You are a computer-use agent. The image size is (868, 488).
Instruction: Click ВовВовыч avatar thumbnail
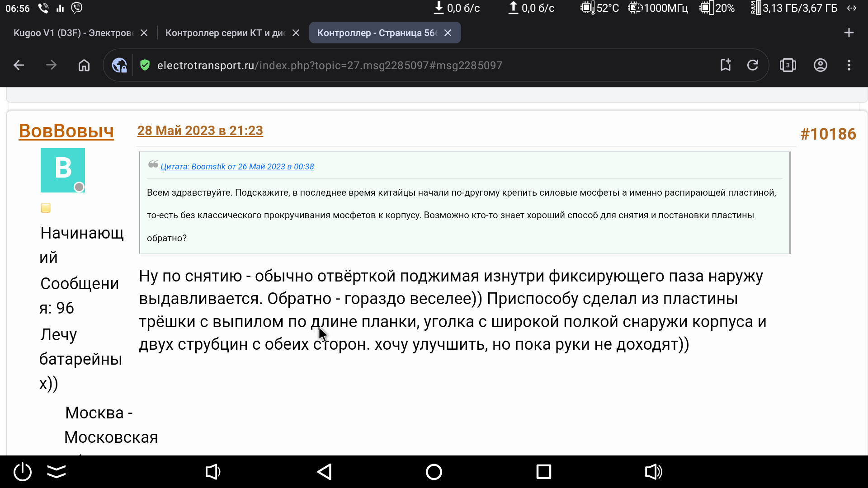(63, 170)
